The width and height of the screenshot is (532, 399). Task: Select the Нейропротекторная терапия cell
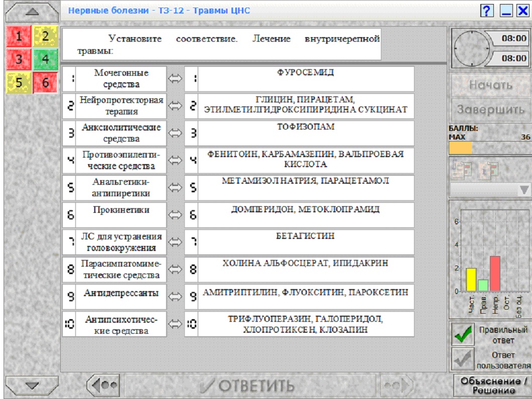coord(121,106)
